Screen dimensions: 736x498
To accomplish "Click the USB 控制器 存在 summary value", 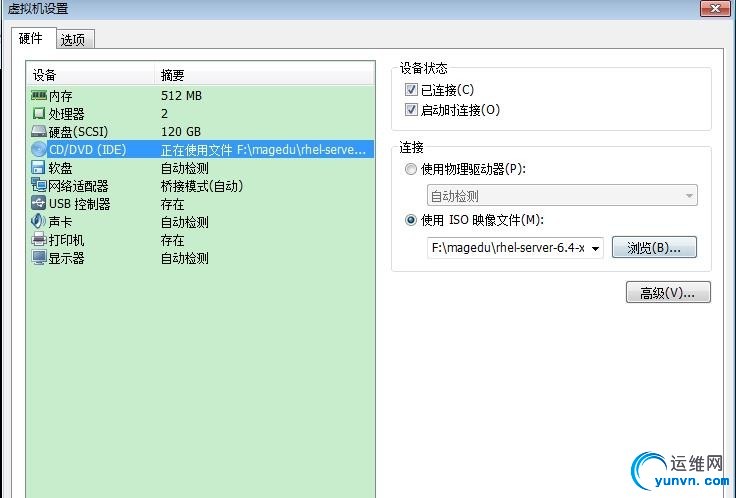I will pos(173,204).
